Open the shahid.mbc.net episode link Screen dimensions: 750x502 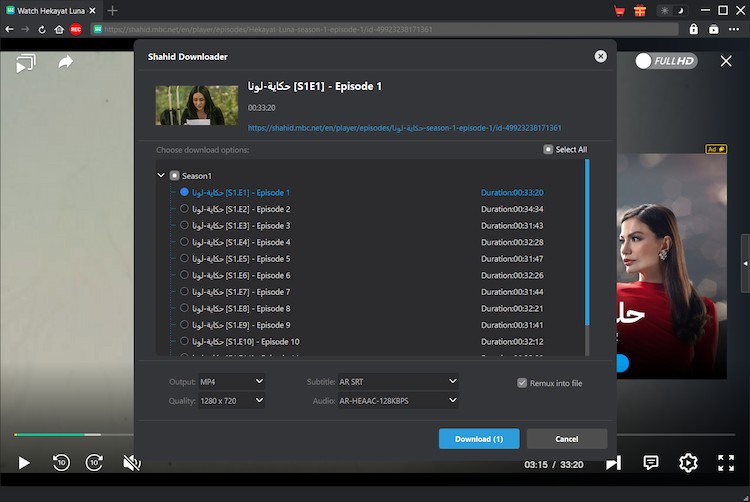[x=404, y=128]
